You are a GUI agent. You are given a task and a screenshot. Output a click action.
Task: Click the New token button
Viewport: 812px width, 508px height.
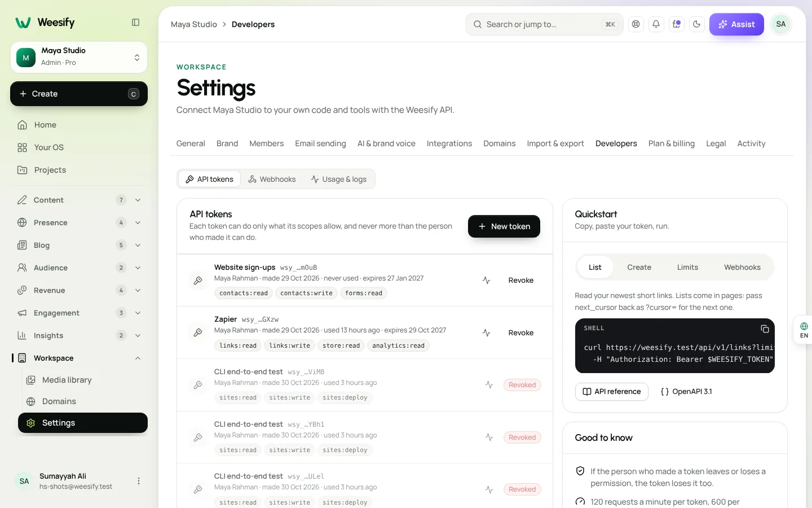(x=504, y=226)
